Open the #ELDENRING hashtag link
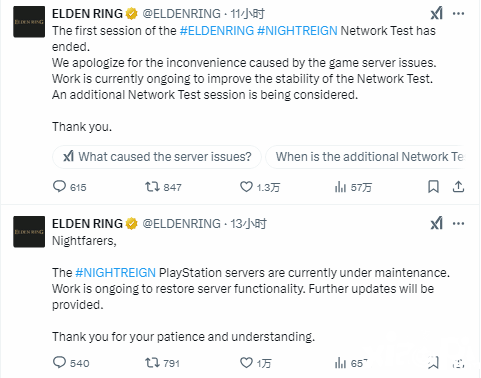Image resolution: width=481 pixels, height=378 pixels. pyautogui.click(x=217, y=31)
